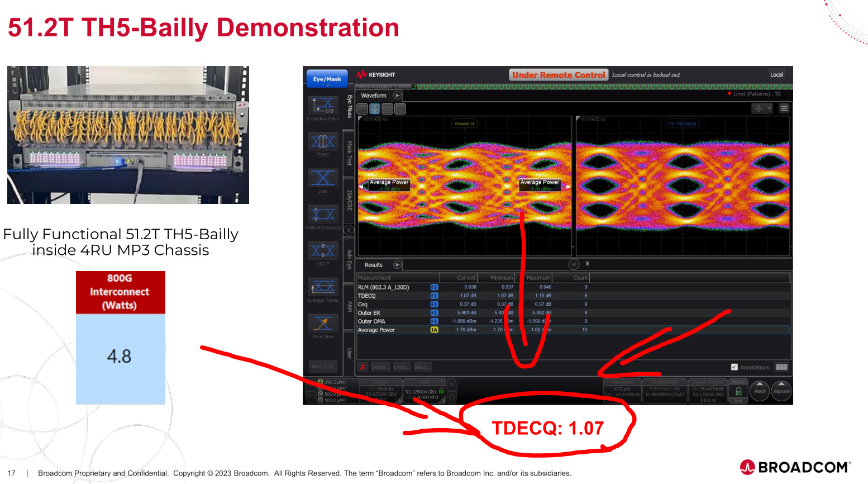
Task: Click the Pattern Acquisition progress bar
Action: (x=574, y=87)
